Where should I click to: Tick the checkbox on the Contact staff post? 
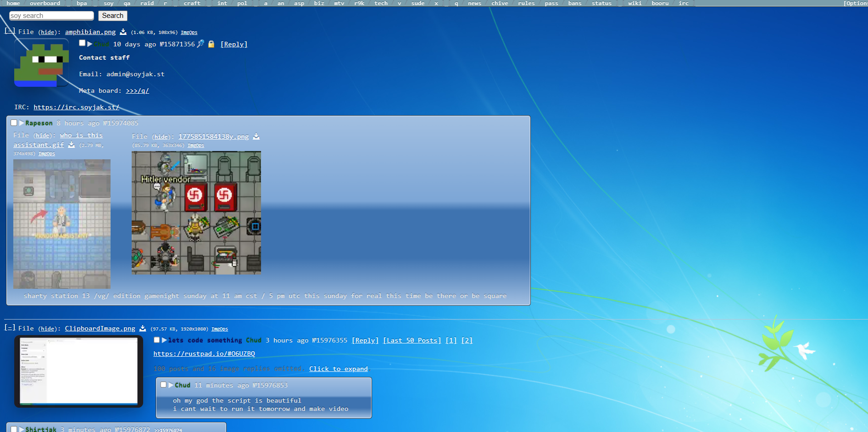[x=82, y=43]
